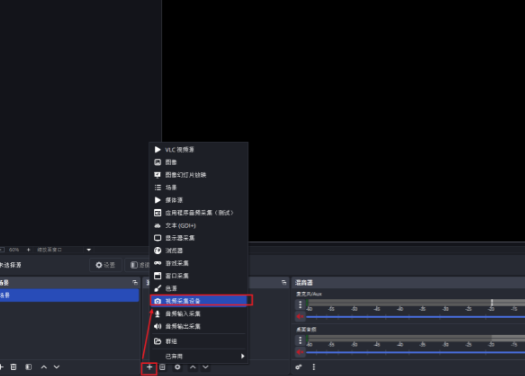This screenshot has width=525, height=376.
Task: Select the highlighted scene in the scenes list
Action: pos(69,295)
